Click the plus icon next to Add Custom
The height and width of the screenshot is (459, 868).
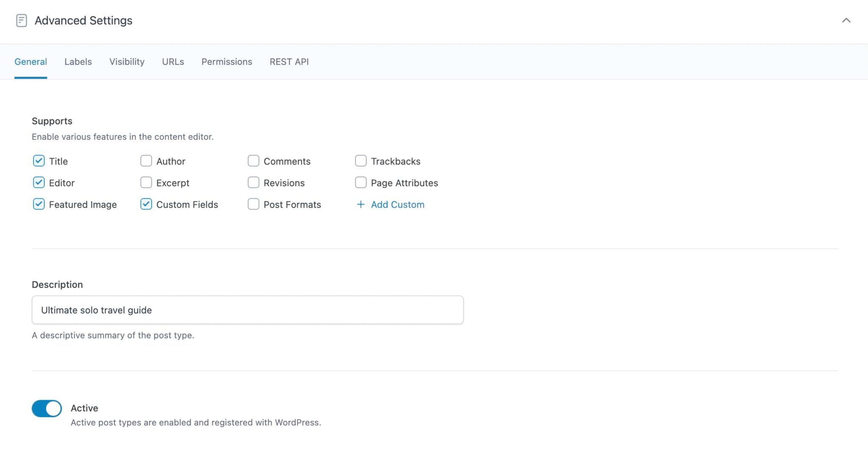coord(360,204)
